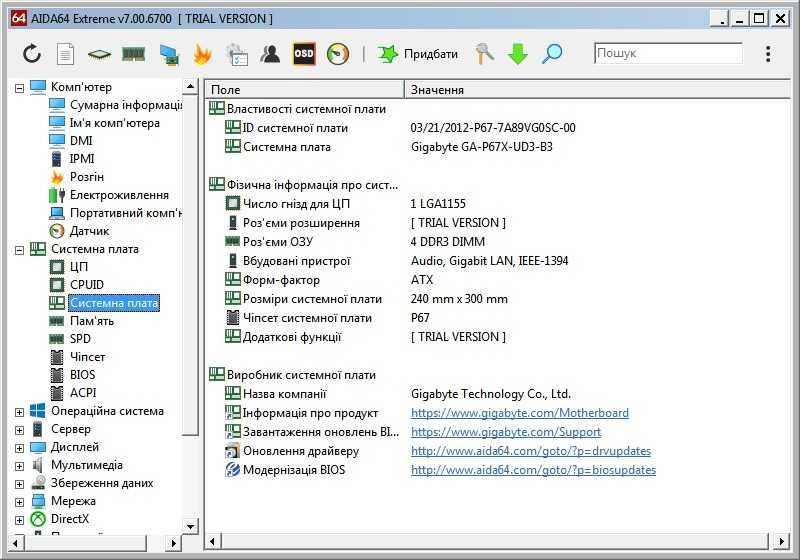Select ЦП tree item

coord(79,267)
